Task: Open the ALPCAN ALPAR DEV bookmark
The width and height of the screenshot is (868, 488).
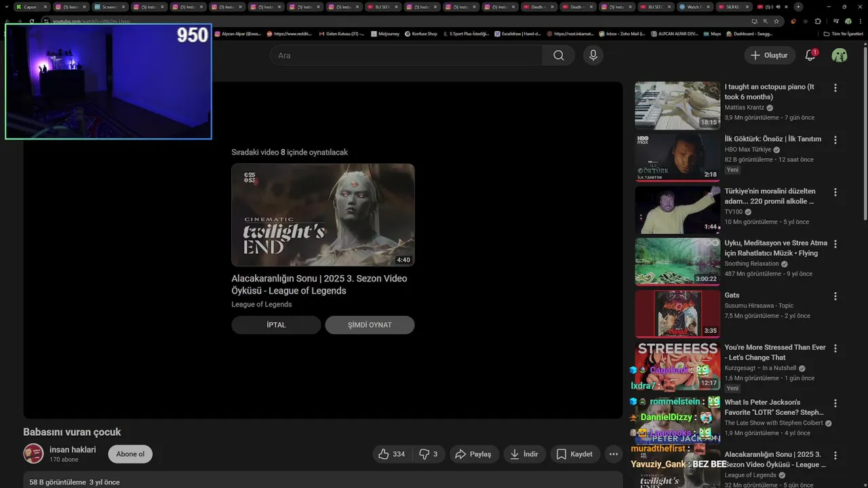Action: click(673, 33)
